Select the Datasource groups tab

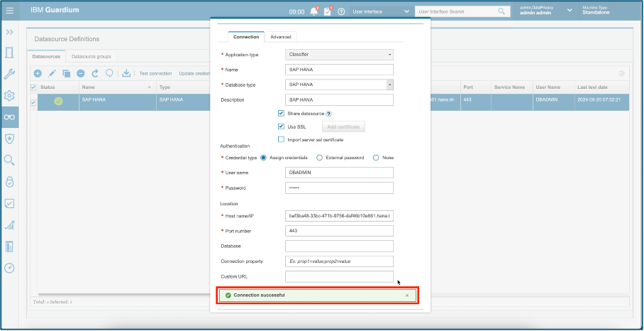(x=91, y=56)
